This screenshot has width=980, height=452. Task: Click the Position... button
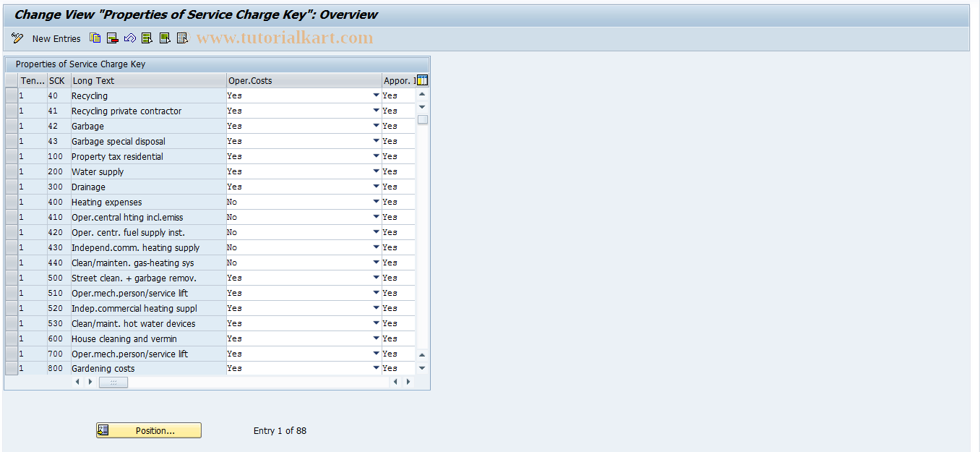[148, 430]
